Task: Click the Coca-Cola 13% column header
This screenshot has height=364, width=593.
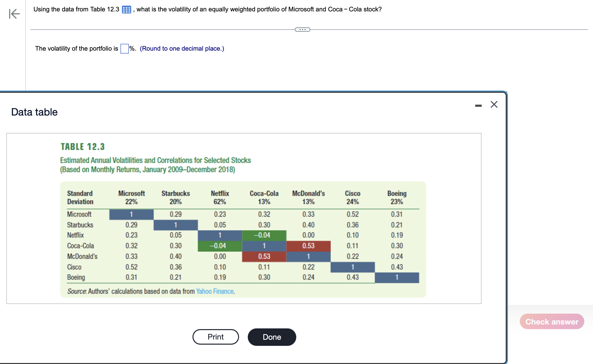Action: pos(264,197)
